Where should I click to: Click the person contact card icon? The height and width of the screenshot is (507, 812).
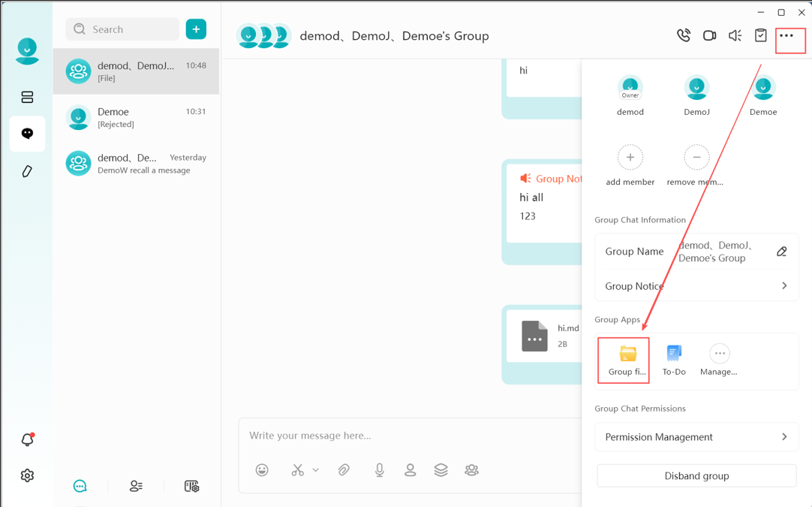(x=411, y=470)
